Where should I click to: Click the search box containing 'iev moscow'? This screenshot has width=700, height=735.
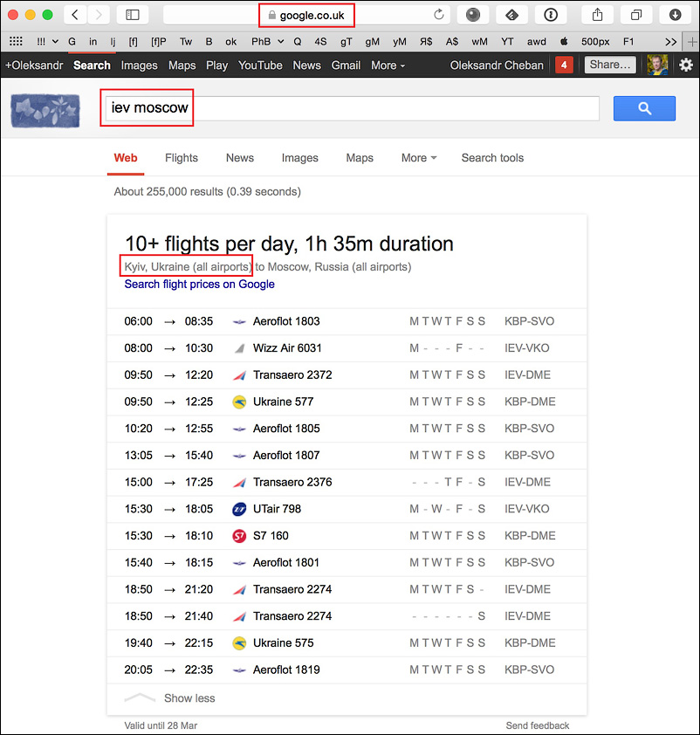click(353, 108)
